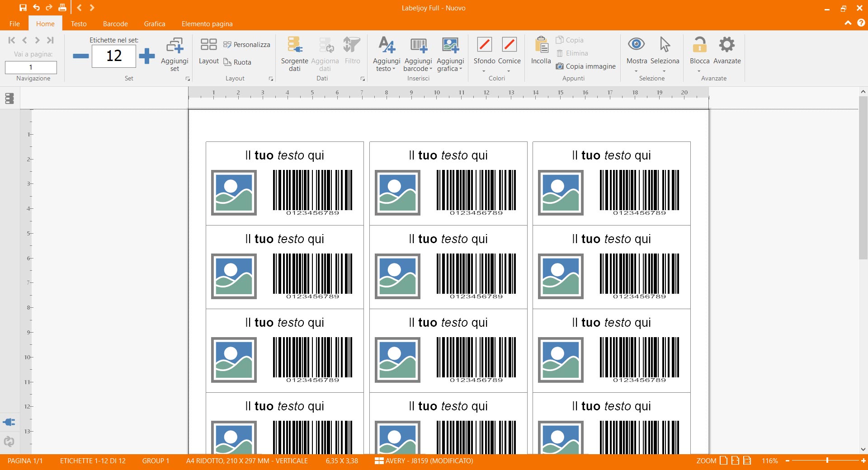Image resolution: width=868 pixels, height=470 pixels.
Task: Jump to the last page icon
Action: (50, 40)
